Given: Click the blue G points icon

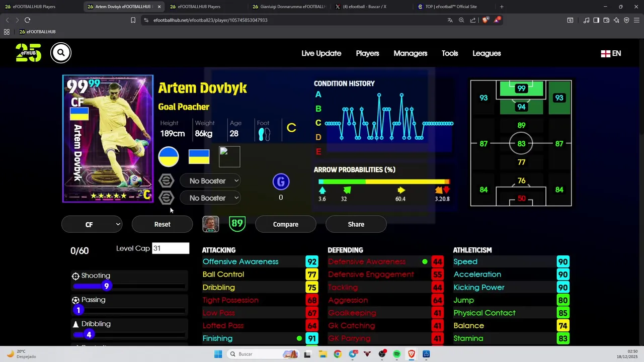Looking at the screenshot, I should [281, 182].
